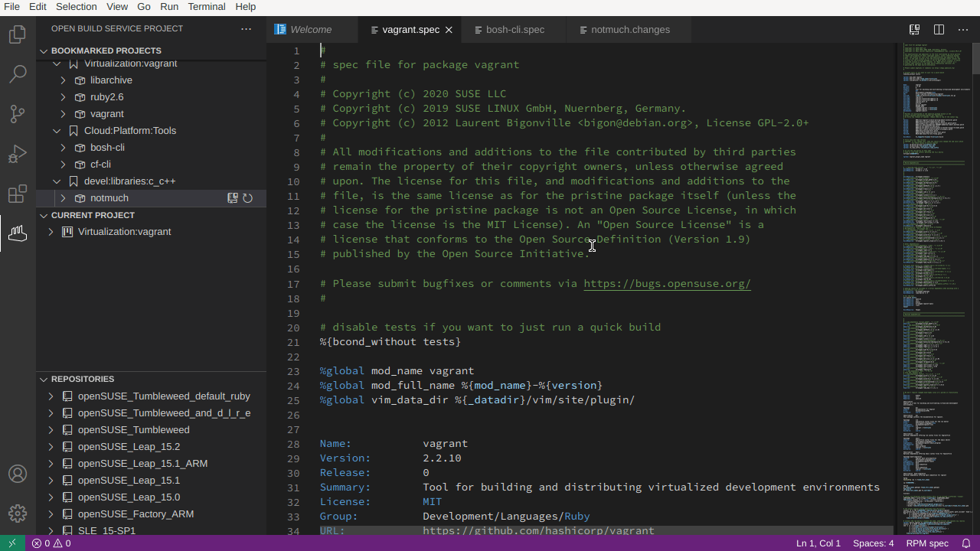Screen dimensions: 980x551
Task: Expand openSUSE_Factory_ARM repository
Action: click(51, 514)
